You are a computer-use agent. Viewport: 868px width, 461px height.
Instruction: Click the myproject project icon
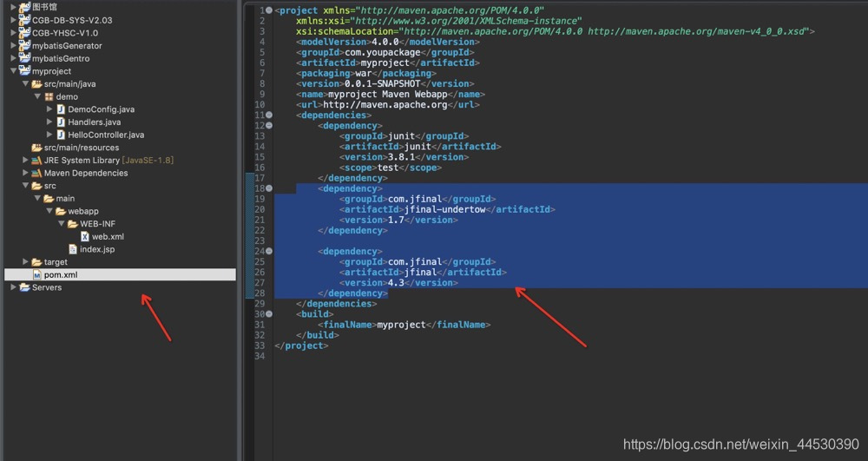click(24, 70)
